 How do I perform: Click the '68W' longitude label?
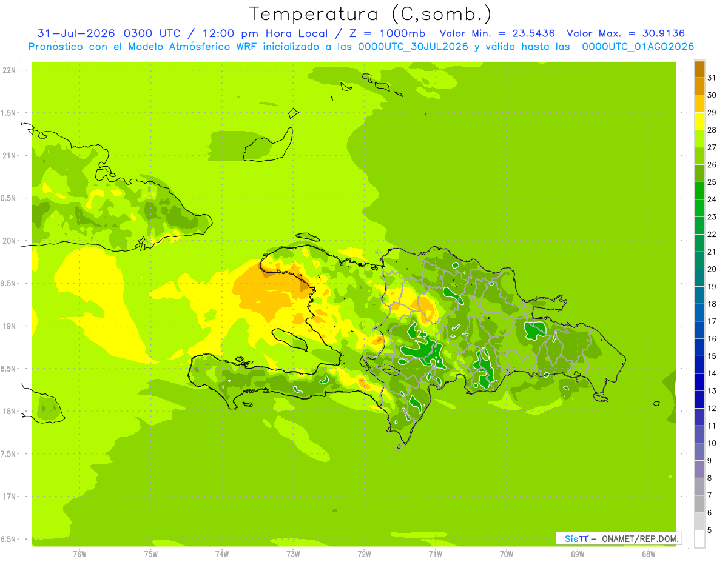coord(648,554)
